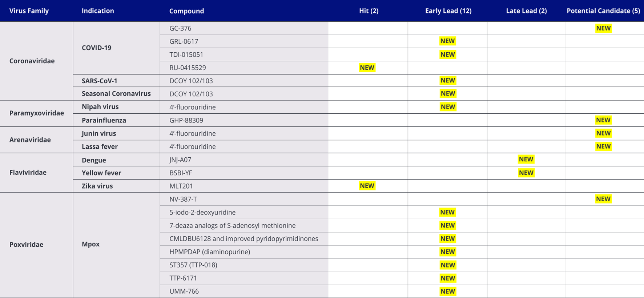Select the "Hit (2)" column header
This screenshot has height=298, width=644.
(369, 11)
